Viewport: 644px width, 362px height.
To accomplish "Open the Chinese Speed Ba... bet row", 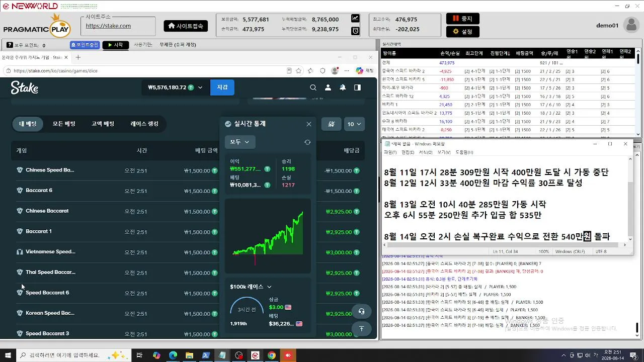I will click(x=189, y=170).
